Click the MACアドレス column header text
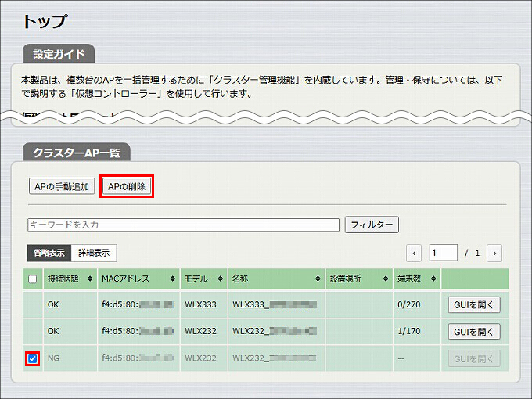Image resolution: width=532 pixels, height=399 pixels. [x=125, y=279]
